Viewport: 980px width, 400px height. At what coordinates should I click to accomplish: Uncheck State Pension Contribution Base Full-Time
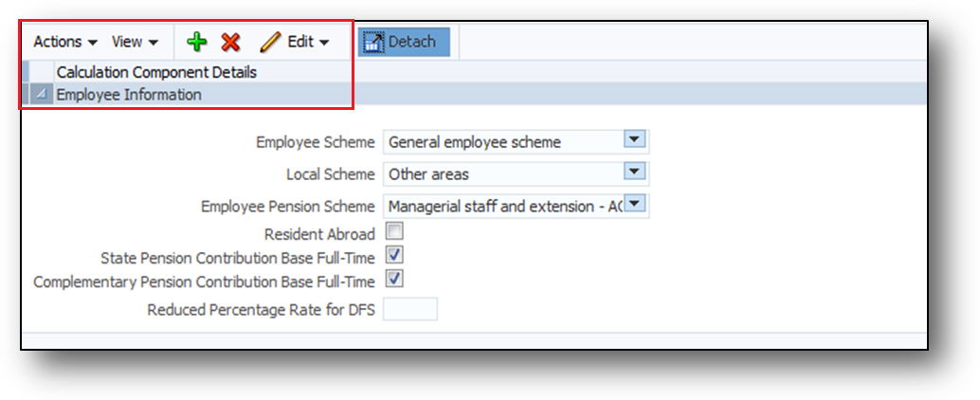(393, 256)
